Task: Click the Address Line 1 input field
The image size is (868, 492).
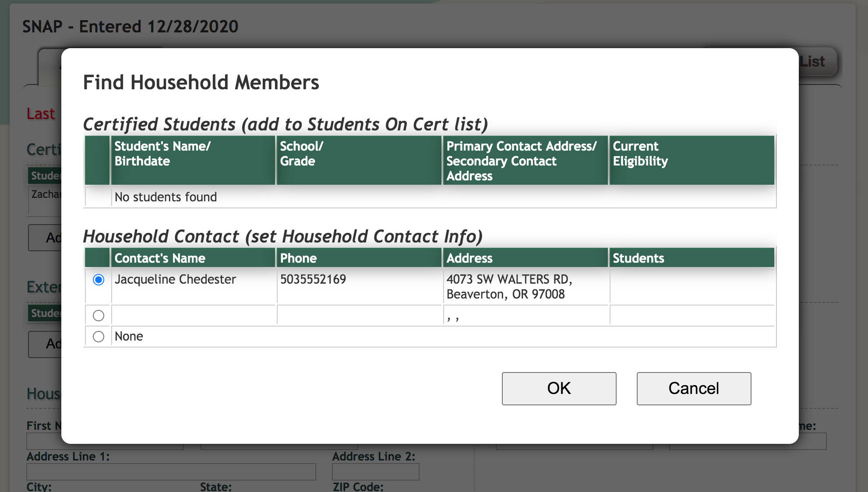Action: 171,472
